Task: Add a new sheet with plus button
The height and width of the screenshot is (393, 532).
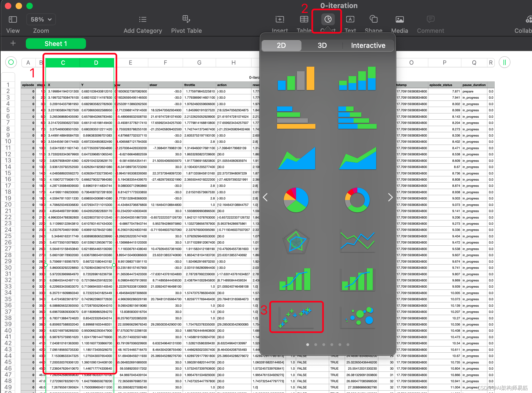Action: click(13, 43)
